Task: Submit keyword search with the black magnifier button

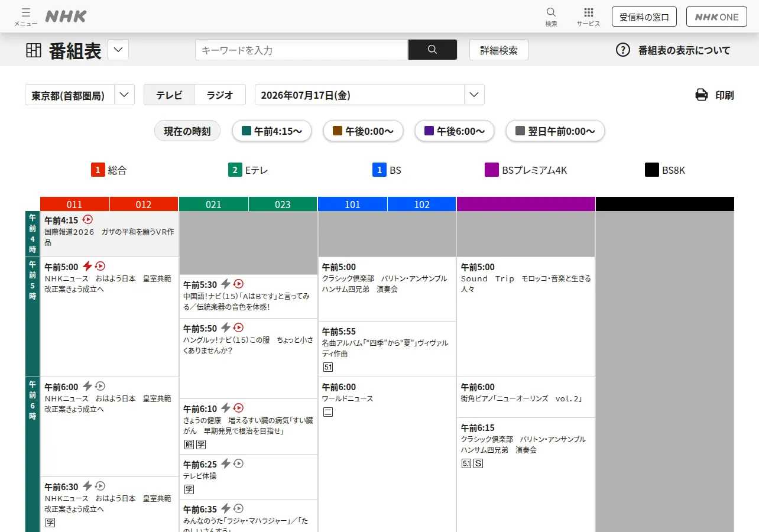Action: pyautogui.click(x=432, y=50)
